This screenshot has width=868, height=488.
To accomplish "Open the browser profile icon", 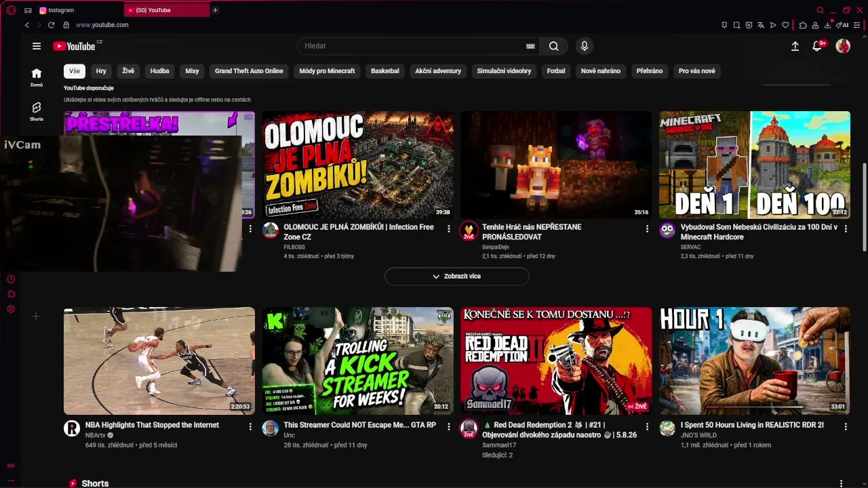I will pyautogui.click(x=816, y=25).
